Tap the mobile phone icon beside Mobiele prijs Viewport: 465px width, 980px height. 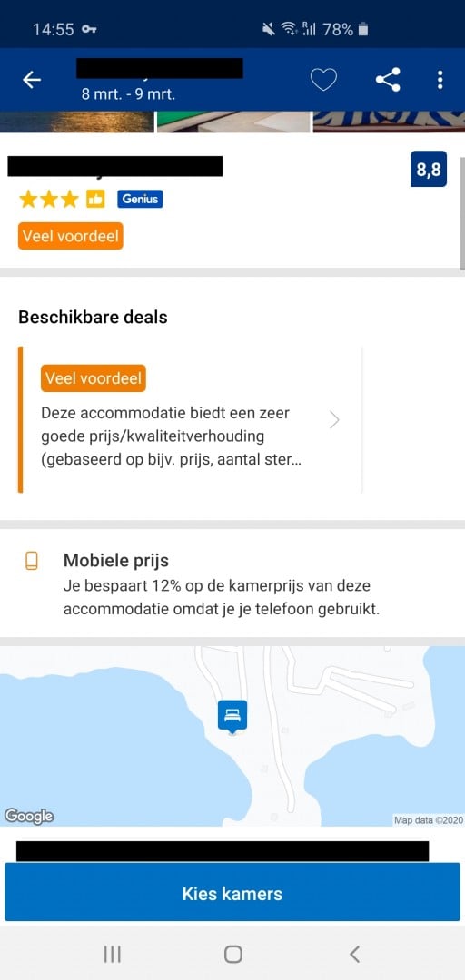pos(31,562)
